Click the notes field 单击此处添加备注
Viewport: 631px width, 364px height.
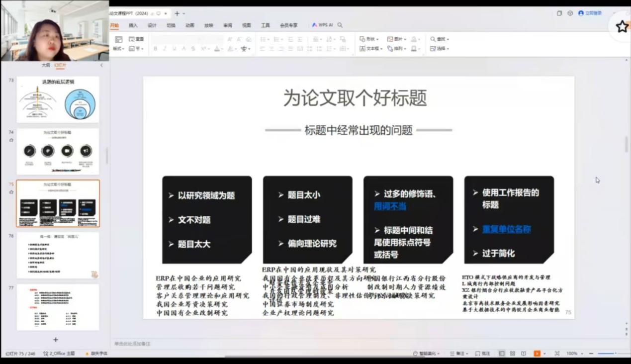tap(133, 344)
